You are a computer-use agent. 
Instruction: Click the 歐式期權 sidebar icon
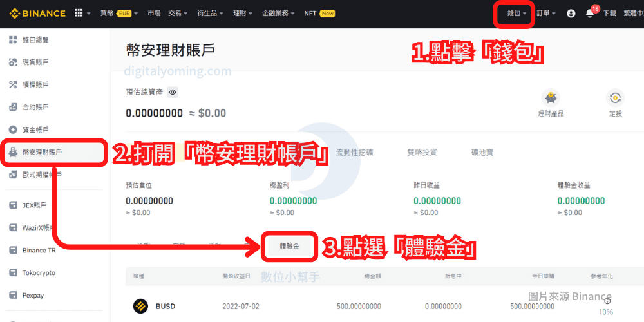coord(13,175)
